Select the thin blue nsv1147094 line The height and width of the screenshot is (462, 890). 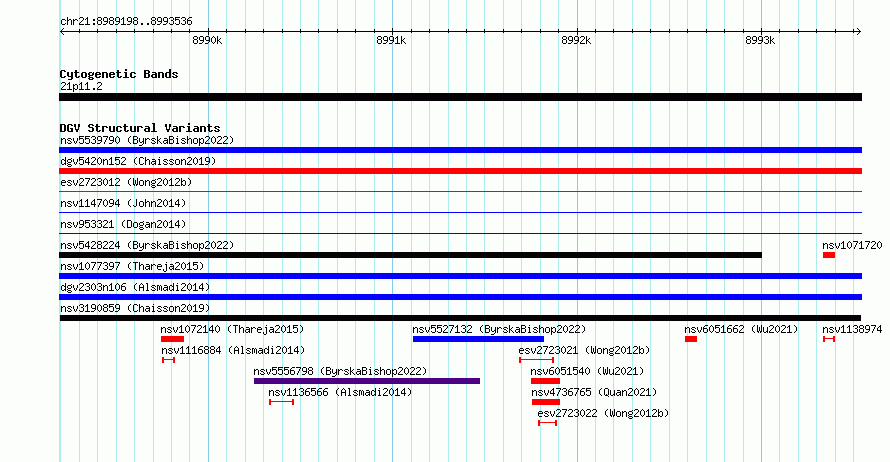click(460, 213)
